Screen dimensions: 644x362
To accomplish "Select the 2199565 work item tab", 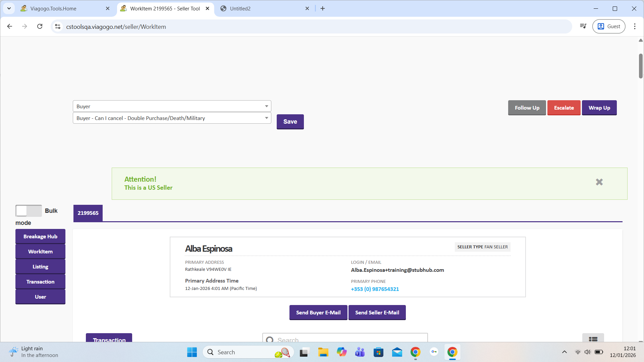I will [x=88, y=213].
